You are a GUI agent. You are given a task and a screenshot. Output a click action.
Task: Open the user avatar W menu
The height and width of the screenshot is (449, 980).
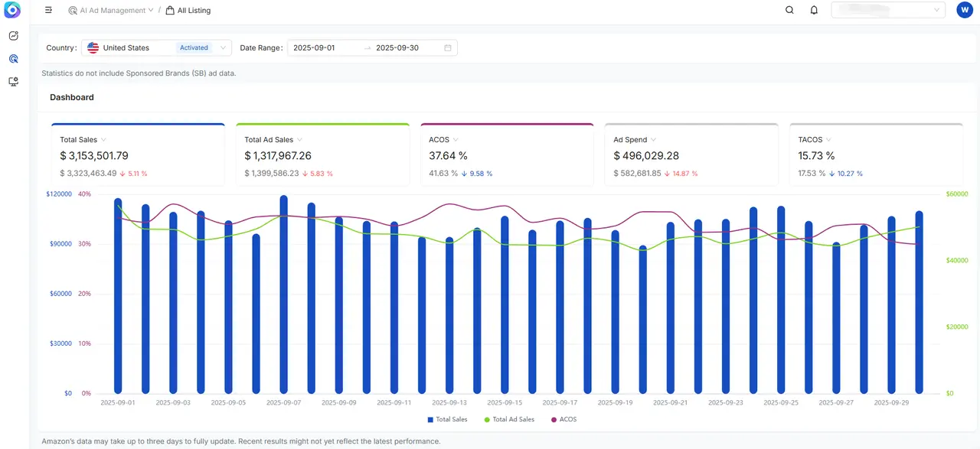tap(964, 10)
